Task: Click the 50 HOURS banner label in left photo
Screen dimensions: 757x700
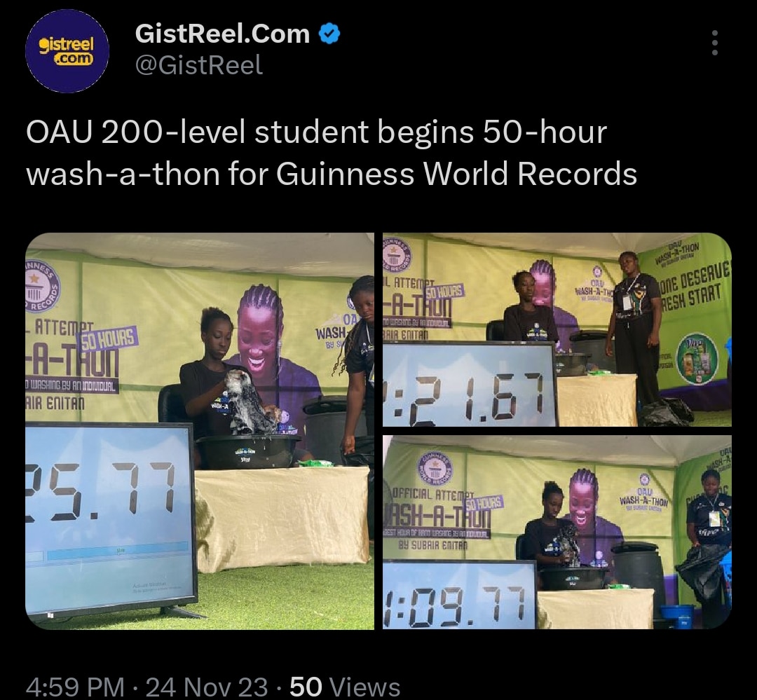Action: point(109,338)
